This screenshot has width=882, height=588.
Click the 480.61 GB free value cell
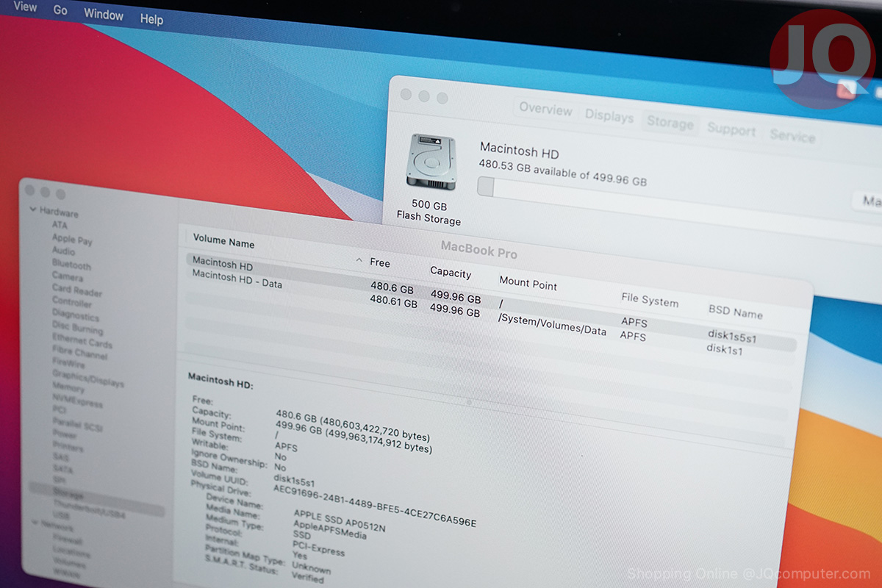point(393,301)
